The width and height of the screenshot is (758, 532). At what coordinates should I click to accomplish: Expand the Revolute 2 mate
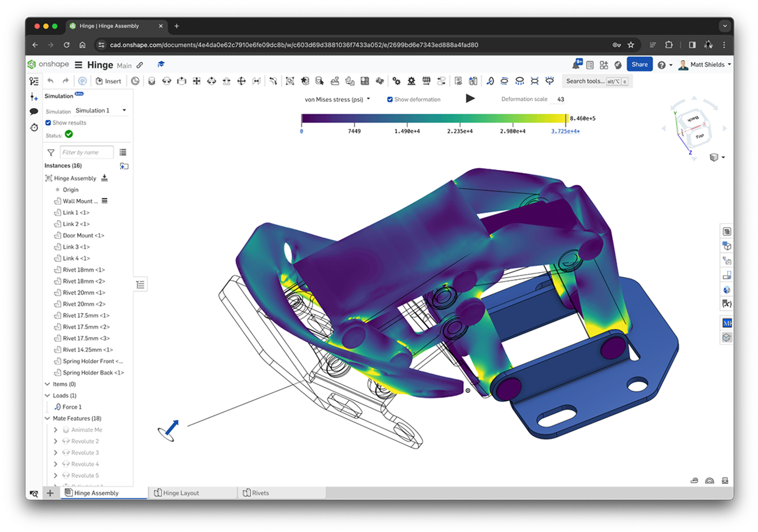(55, 441)
